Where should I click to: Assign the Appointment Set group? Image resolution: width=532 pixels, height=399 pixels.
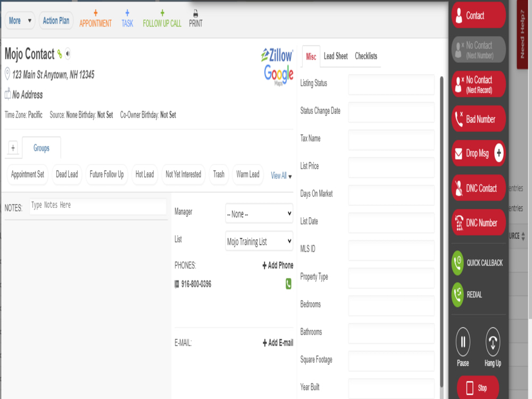click(28, 174)
